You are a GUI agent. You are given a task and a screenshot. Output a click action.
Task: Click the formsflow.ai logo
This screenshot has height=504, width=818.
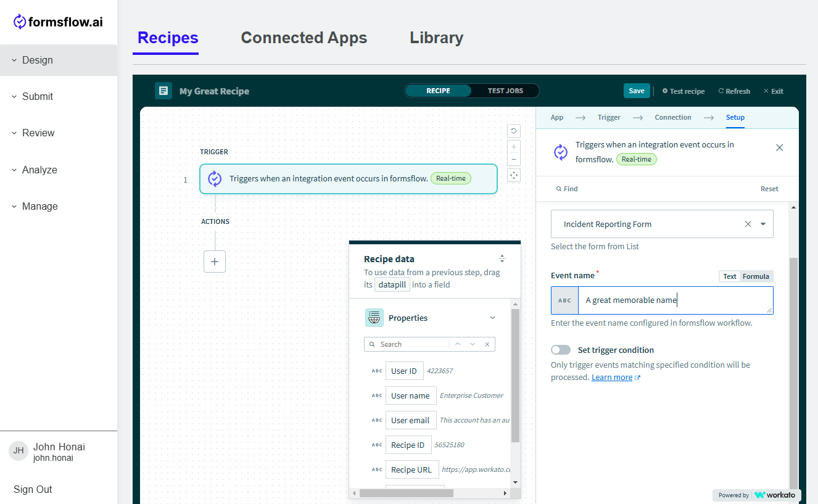58,22
